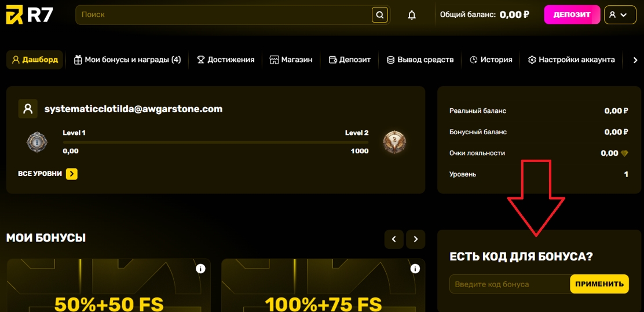Open Настройки аккаунта tab
The height and width of the screenshot is (312, 644).
571,60
